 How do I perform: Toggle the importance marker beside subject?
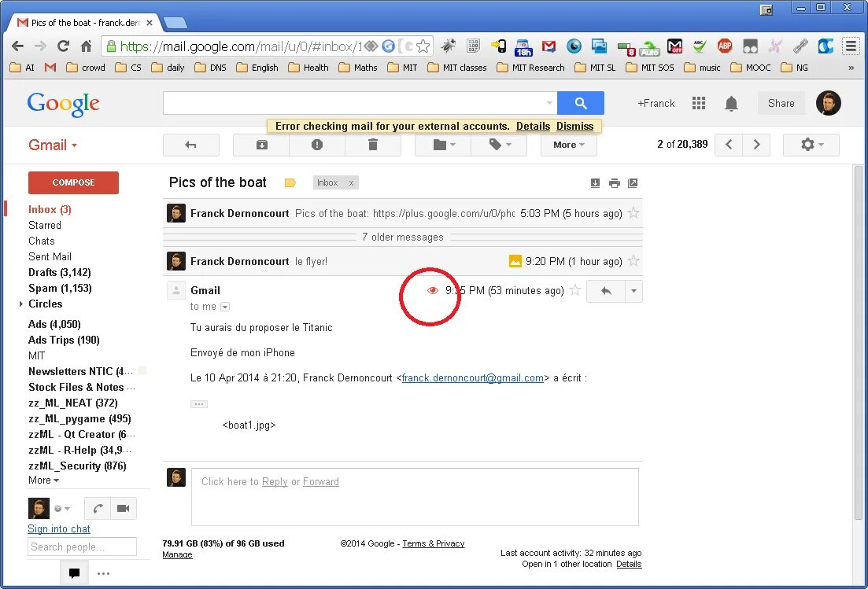pos(290,183)
